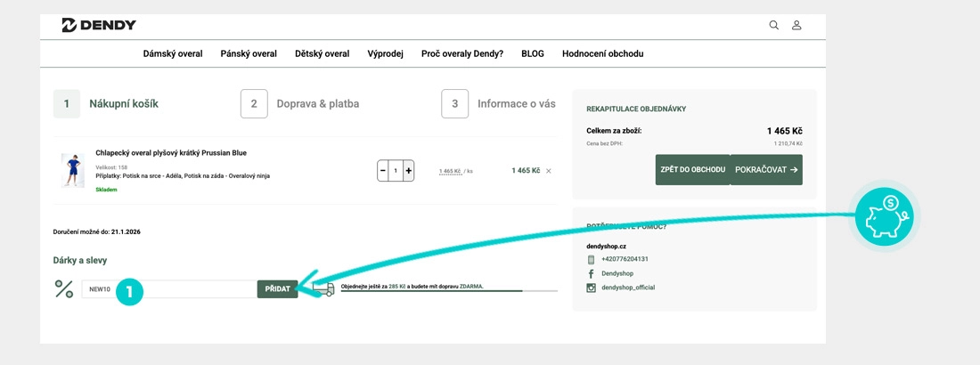The height and width of the screenshot is (365, 980).
Task: Click the percent discount icon
Action: coord(64,288)
